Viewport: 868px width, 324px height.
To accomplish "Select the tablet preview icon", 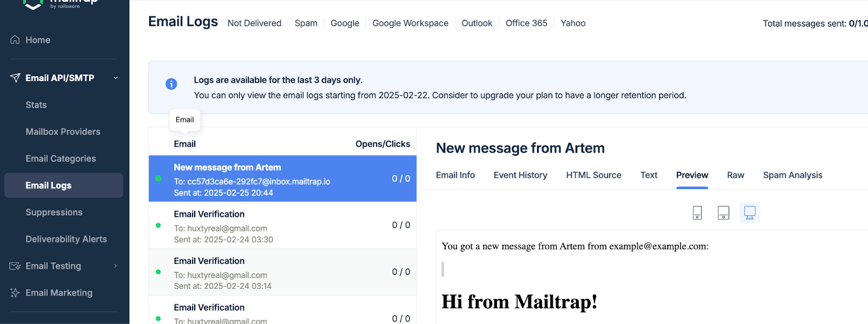I will pyautogui.click(x=723, y=213).
